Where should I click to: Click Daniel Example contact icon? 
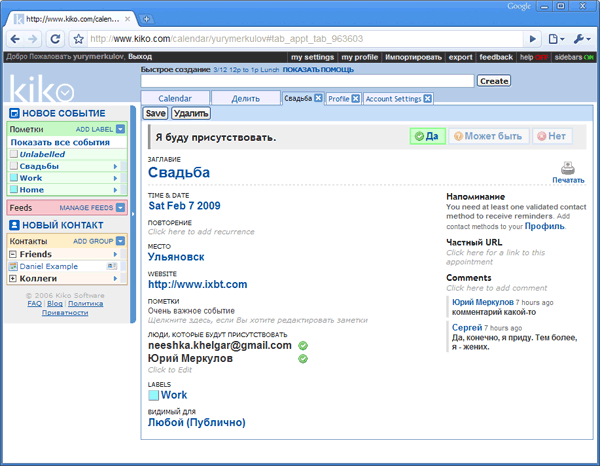(x=13, y=266)
